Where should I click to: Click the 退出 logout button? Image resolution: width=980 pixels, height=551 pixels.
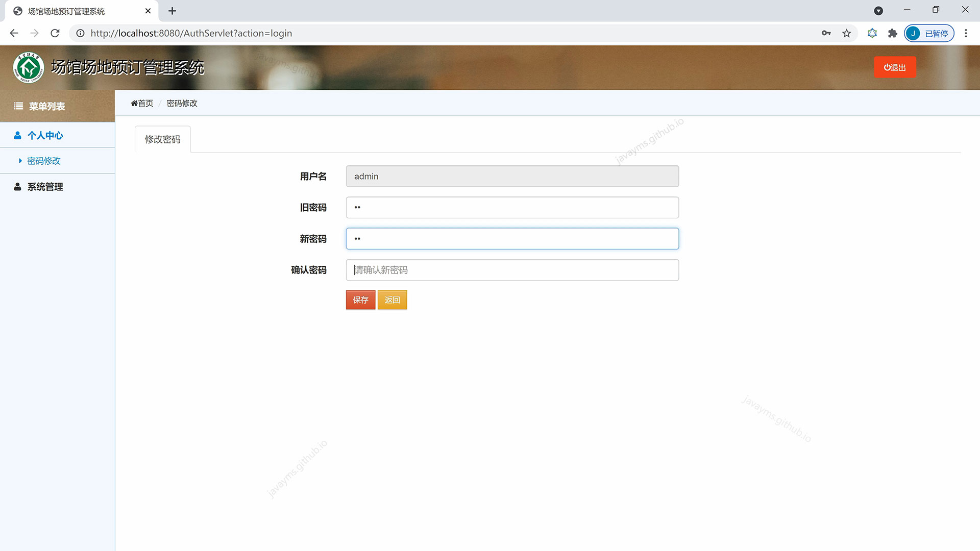click(894, 67)
